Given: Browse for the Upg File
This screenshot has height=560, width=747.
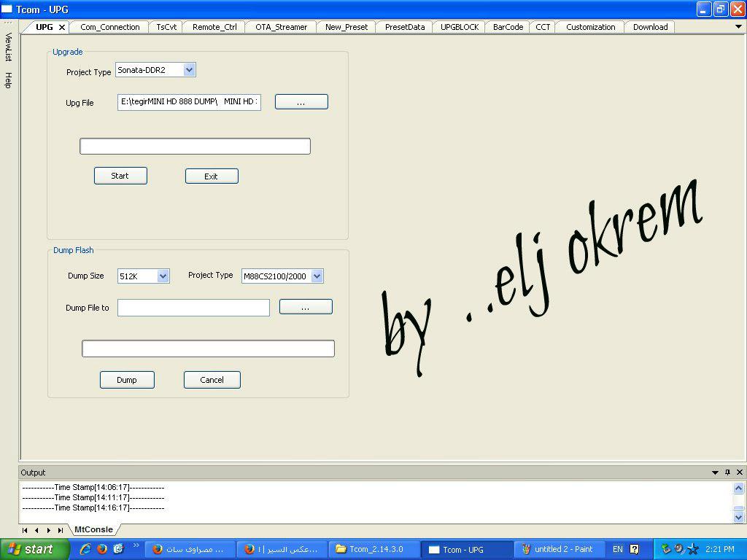Looking at the screenshot, I should pyautogui.click(x=301, y=102).
